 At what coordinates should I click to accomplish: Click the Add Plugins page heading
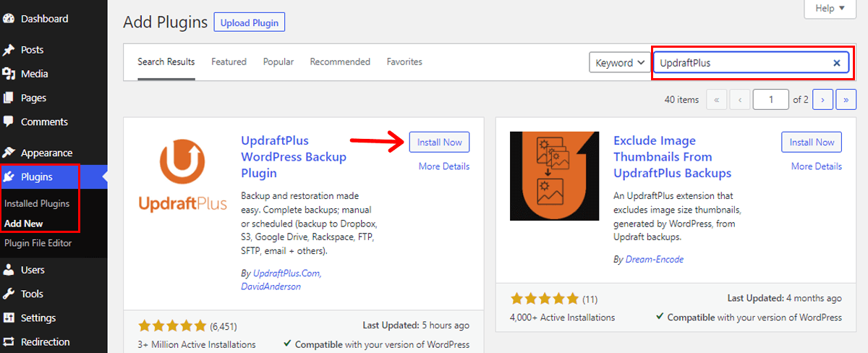(166, 22)
